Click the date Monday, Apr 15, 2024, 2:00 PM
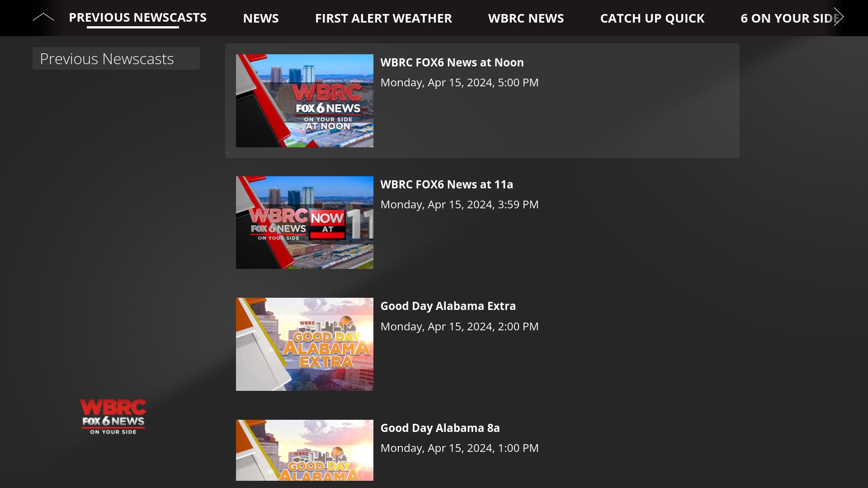Viewport: 868px width, 488px height. pos(459,326)
